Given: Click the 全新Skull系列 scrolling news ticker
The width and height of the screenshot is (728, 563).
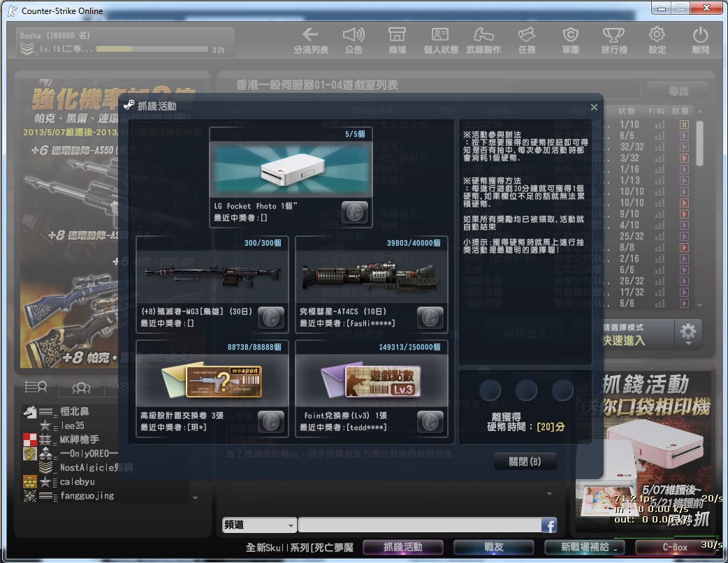Looking at the screenshot, I should [300, 548].
